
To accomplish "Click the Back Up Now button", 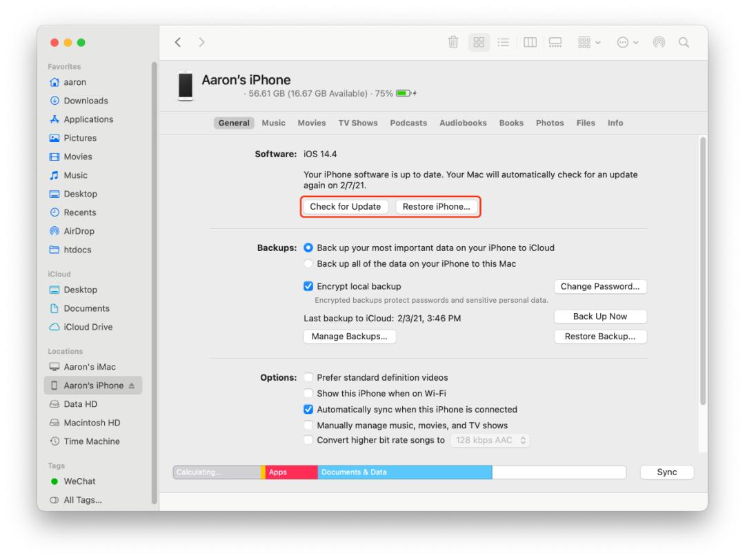I will [599, 317].
